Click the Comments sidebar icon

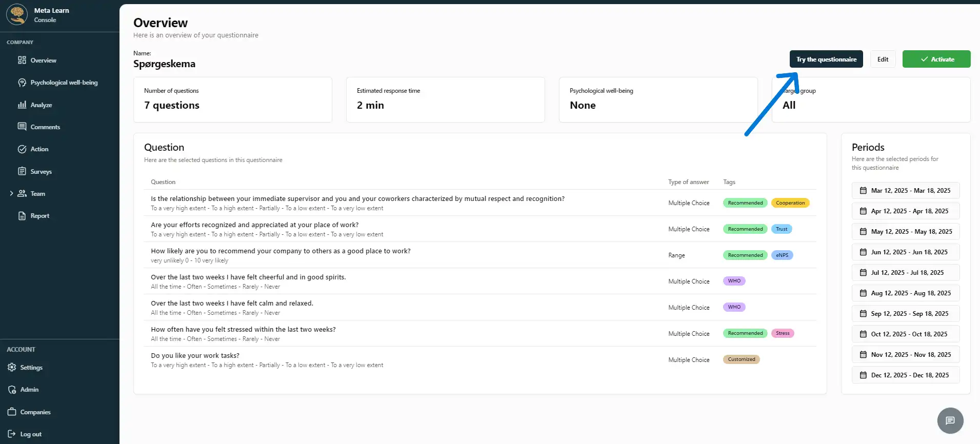[22, 127]
